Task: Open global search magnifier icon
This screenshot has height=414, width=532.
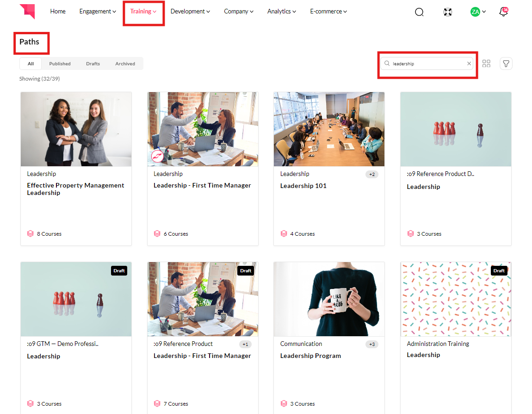Action: [x=420, y=12]
